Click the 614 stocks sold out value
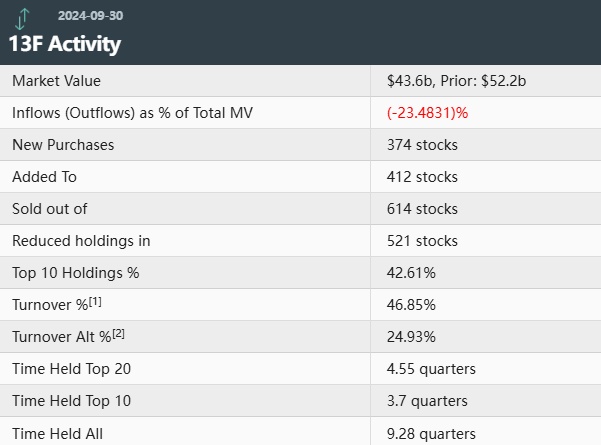Image resolution: width=601 pixels, height=445 pixels. click(422, 209)
